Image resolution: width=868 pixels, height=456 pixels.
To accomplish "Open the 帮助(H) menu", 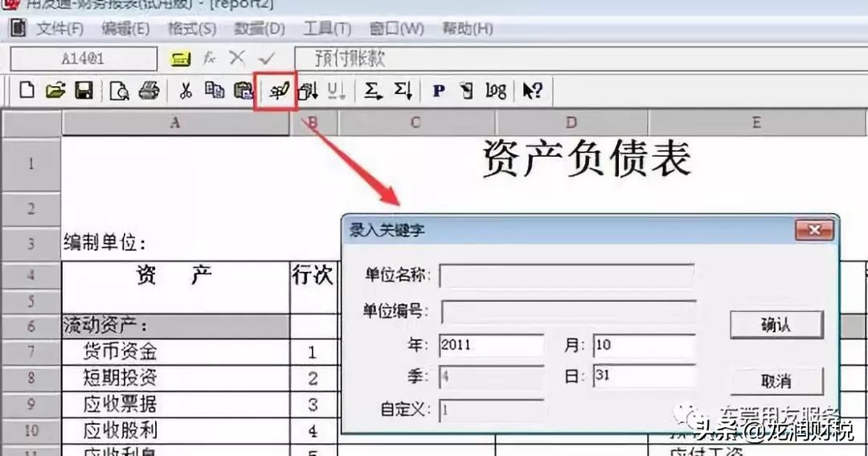I will (467, 28).
